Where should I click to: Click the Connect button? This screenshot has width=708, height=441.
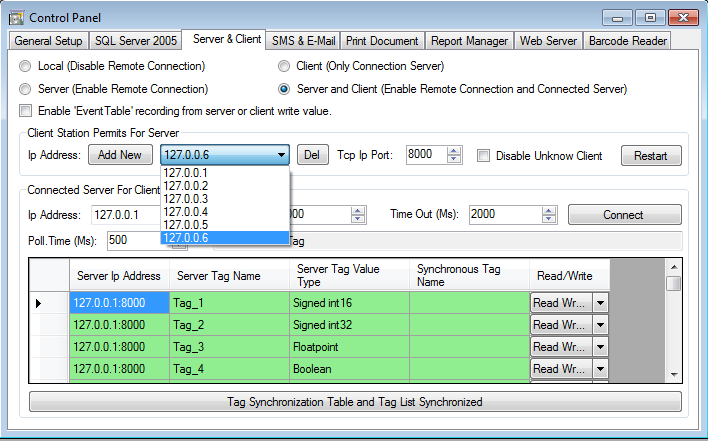pyautogui.click(x=624, y=215)
